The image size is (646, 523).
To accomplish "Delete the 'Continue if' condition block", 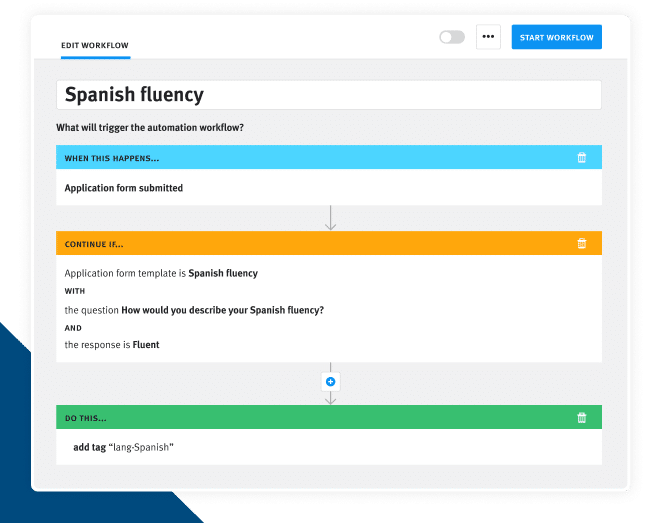I will 581,243.
